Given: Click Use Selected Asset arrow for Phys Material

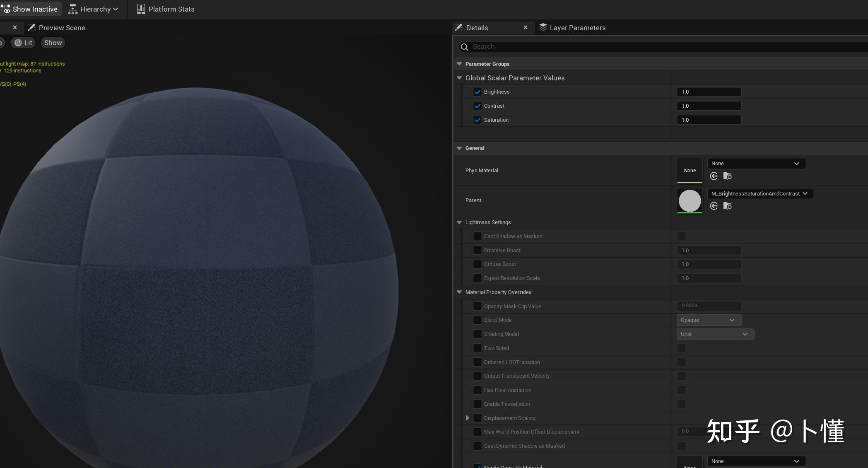Looking at the screenshot, I should point(714,176).
